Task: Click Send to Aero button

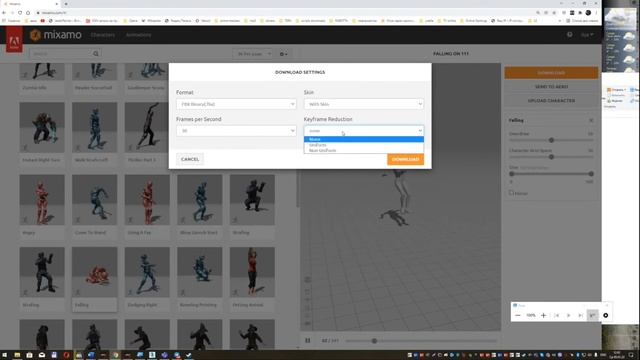Action: (551, 87)
